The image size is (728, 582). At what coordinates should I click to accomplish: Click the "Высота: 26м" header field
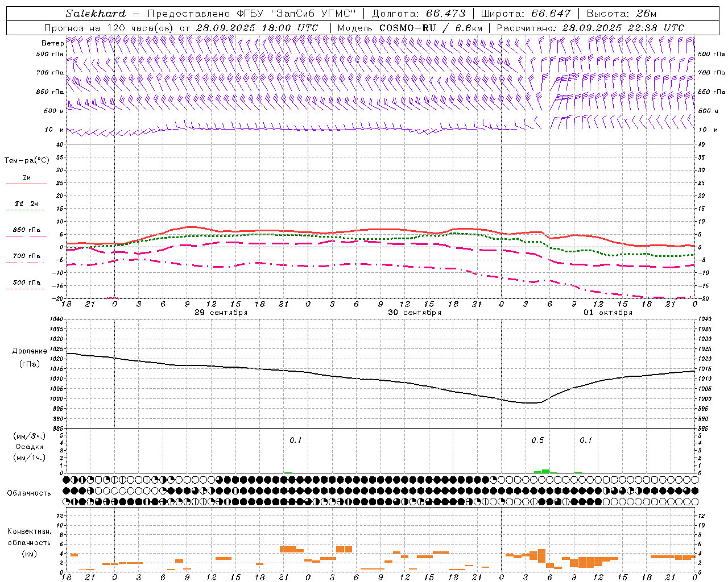point(622,14)
